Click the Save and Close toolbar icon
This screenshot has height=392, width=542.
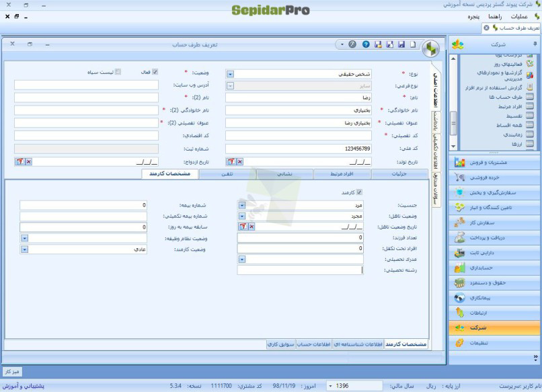378,44
